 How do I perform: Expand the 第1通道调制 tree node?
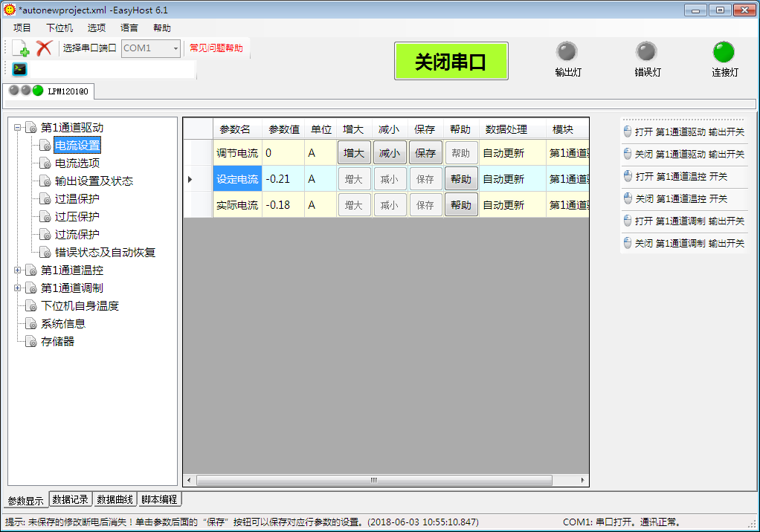[x=18, y=288]
